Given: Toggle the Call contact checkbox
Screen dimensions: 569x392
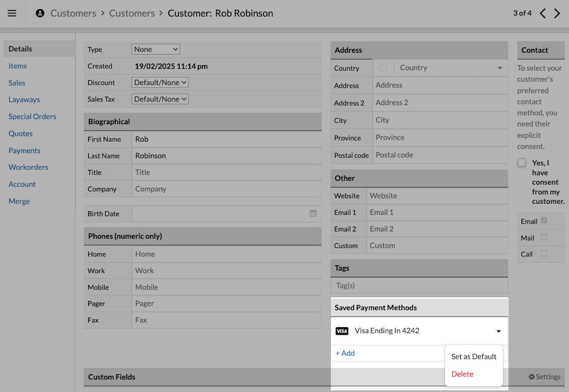Looking at the screenshot, I should [544, 253].
